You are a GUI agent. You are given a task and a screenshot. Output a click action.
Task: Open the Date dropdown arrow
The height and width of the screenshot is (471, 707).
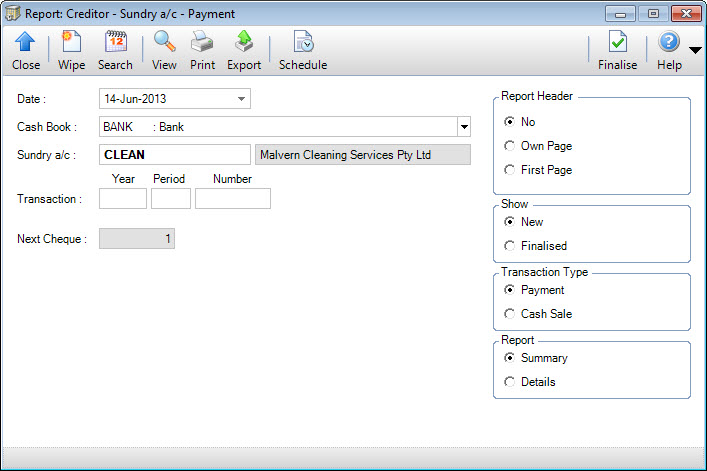(x=241, y=99)
